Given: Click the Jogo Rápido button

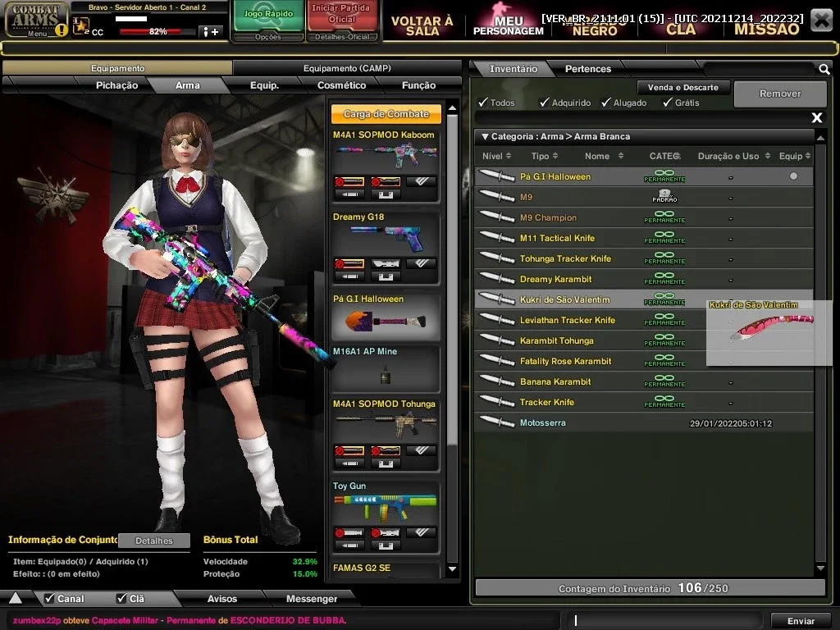Looking at the screenshot, I should click(x=268, y=16).
